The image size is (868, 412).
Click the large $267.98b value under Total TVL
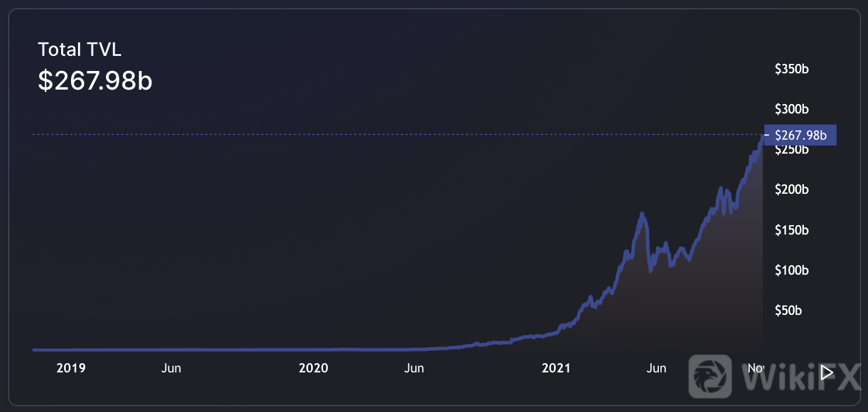(x=95, y=81)
